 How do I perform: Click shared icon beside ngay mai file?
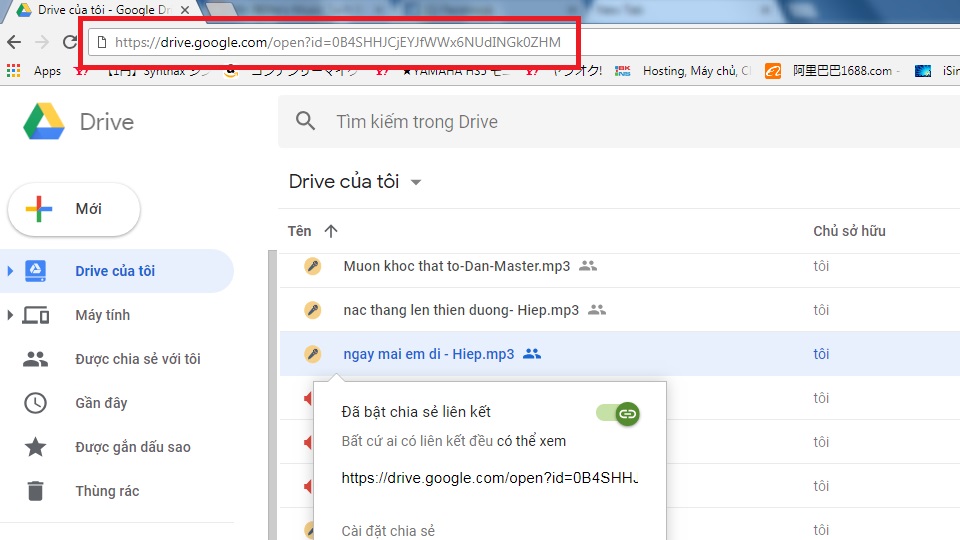pyautogui.click(x=531, y=354)
